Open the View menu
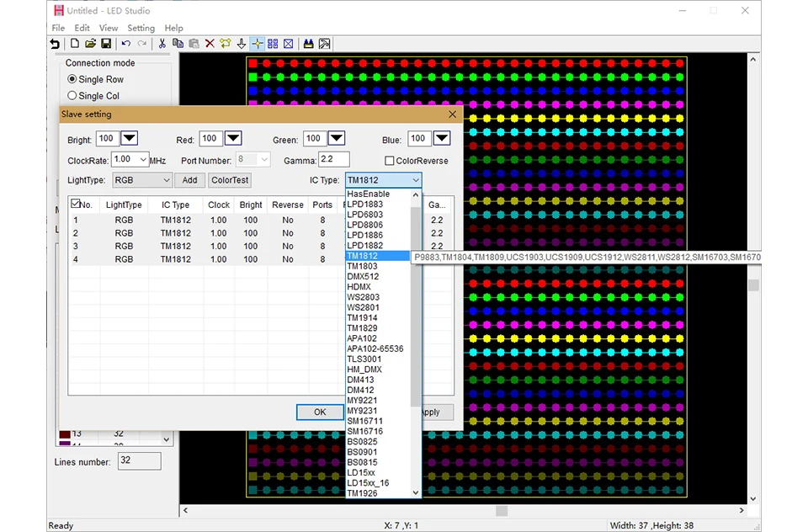The image size is (808, 532). coord(109,28)
